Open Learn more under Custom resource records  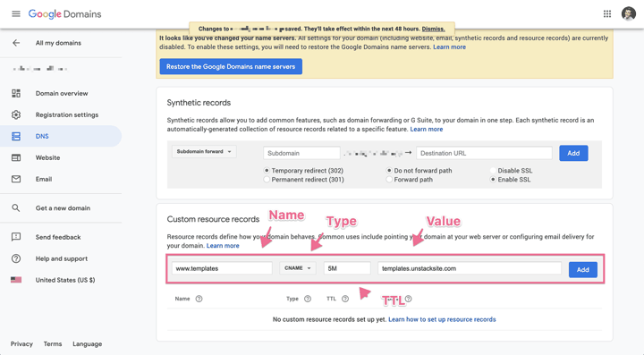[x=223, y=245]
